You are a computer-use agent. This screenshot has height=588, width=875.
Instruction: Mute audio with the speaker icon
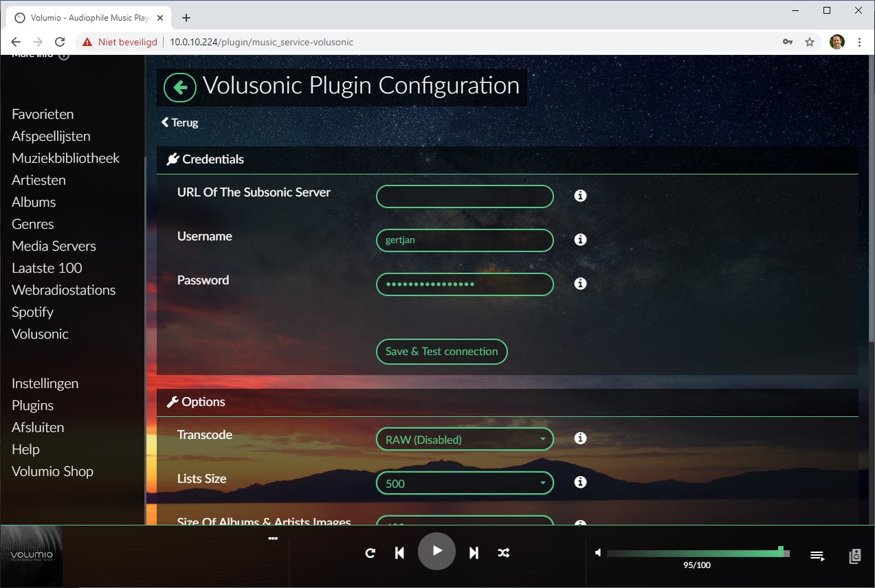(598, 552)
